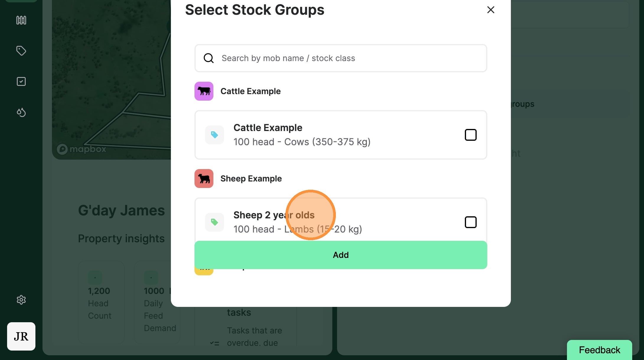Open the Feedback button
The width and height of the screenshot is (644, 360).
tap(599, 350)
